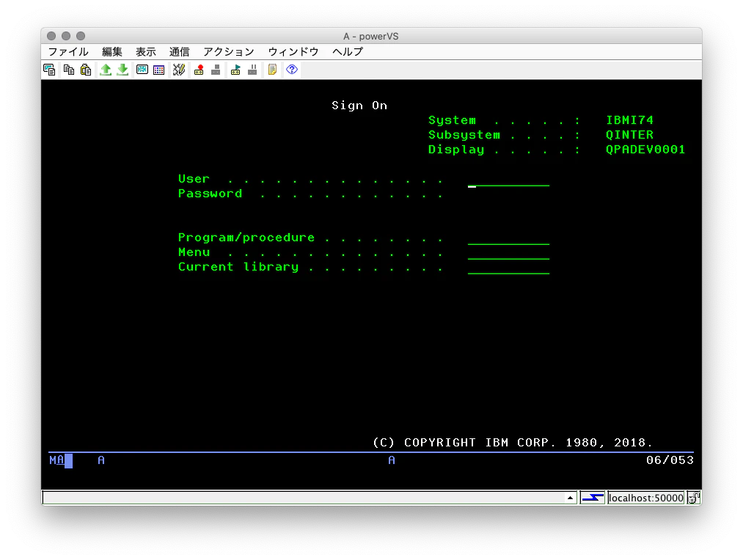The height and width of the screenshot is (560, 743).
Task: Open the ウィンドウ menu
Action: [293, 51]
